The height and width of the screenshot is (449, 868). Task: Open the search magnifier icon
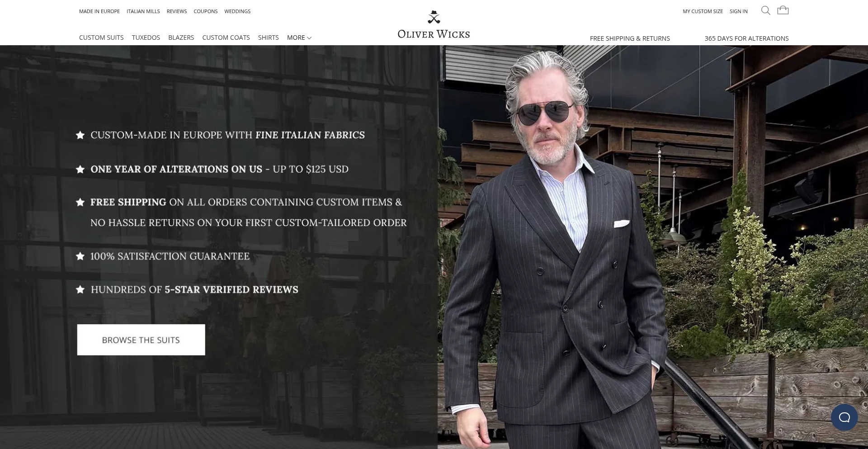point(765,10)
